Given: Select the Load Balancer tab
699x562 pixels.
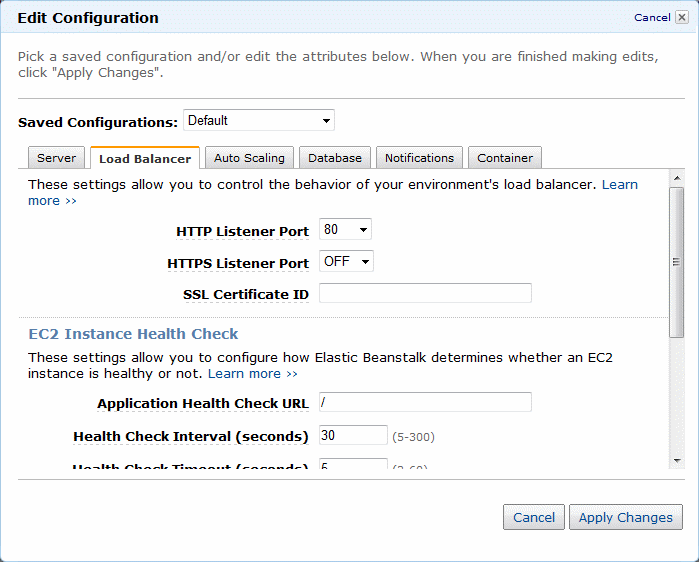Looking at the screenshot, I should [x=145, y=158].
